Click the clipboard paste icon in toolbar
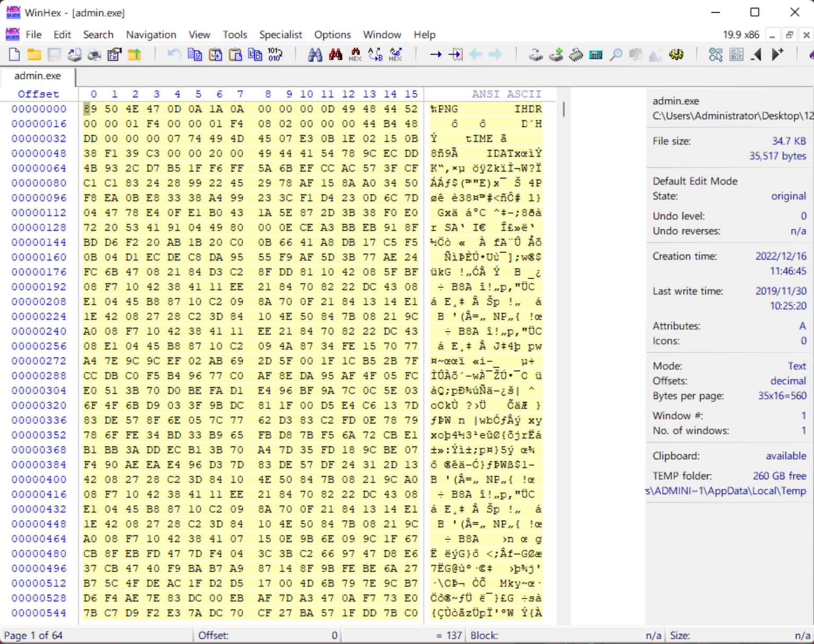814x644 pixels. click(x=235, y=54)
